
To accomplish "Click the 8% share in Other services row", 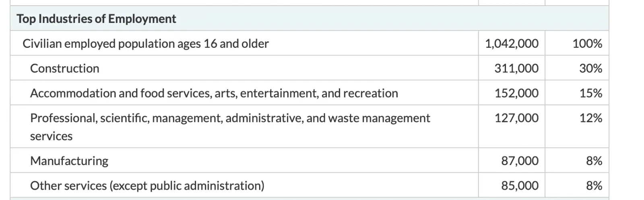I will 594,186.
